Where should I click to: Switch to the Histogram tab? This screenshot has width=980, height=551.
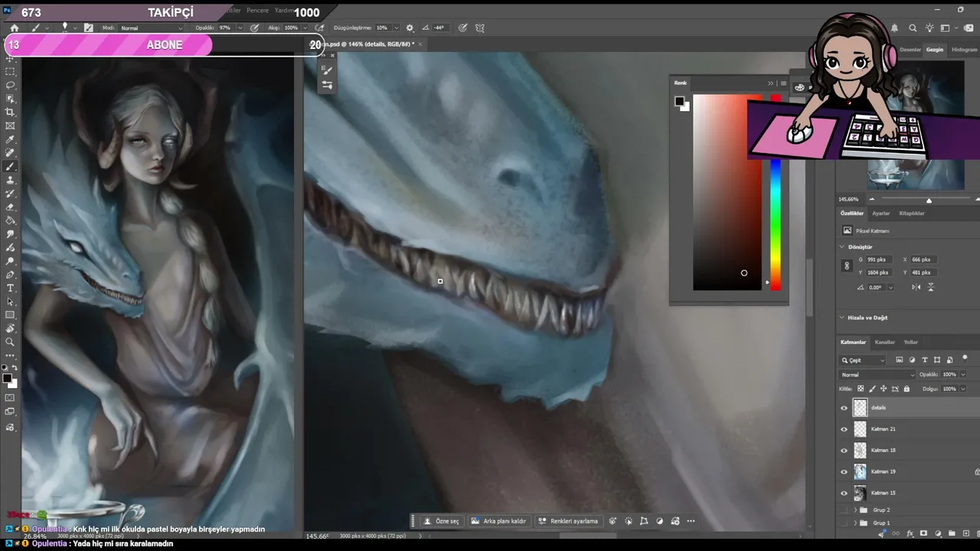(x=964, y=50)
